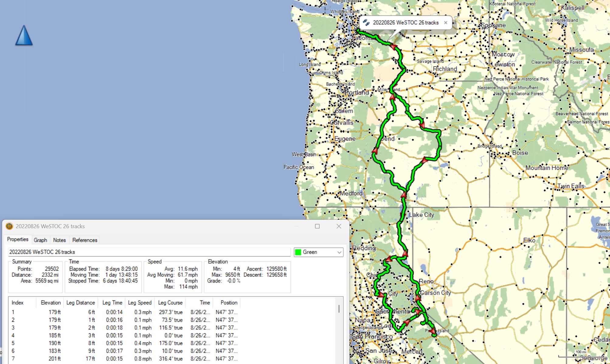This screenshot has width=610, height=364.
Task: Click the green color swatch square
Action: (298, 252)
